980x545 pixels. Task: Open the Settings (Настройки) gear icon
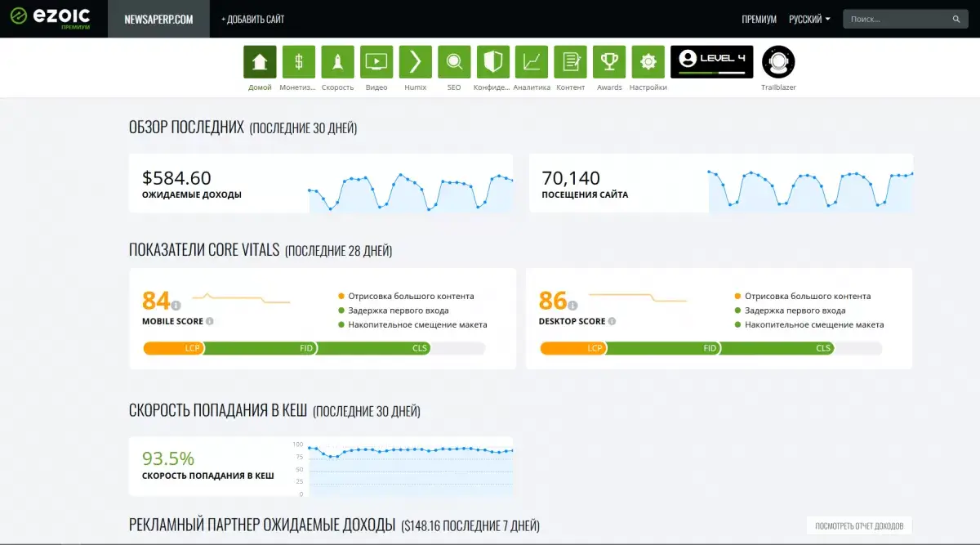pos(648,62)
